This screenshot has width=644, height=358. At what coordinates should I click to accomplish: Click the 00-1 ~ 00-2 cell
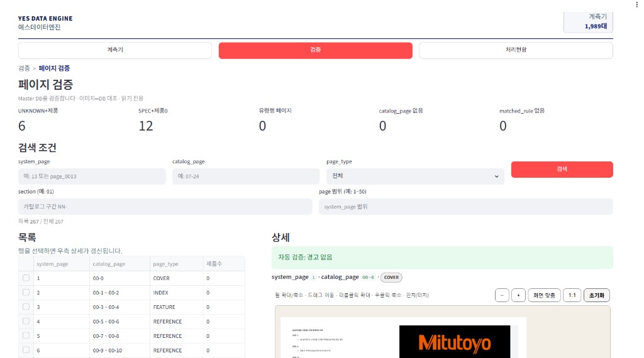coord(119,293)
